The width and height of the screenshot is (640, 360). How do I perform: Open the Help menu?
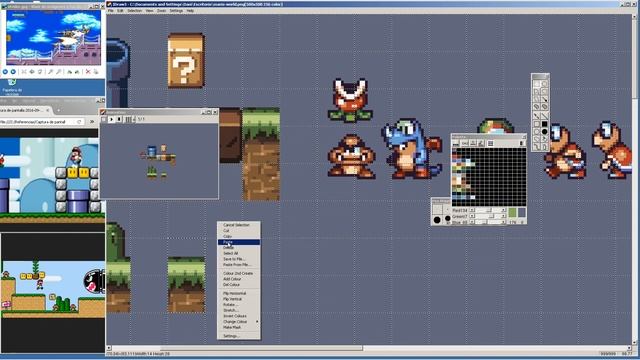click(190, 11)
